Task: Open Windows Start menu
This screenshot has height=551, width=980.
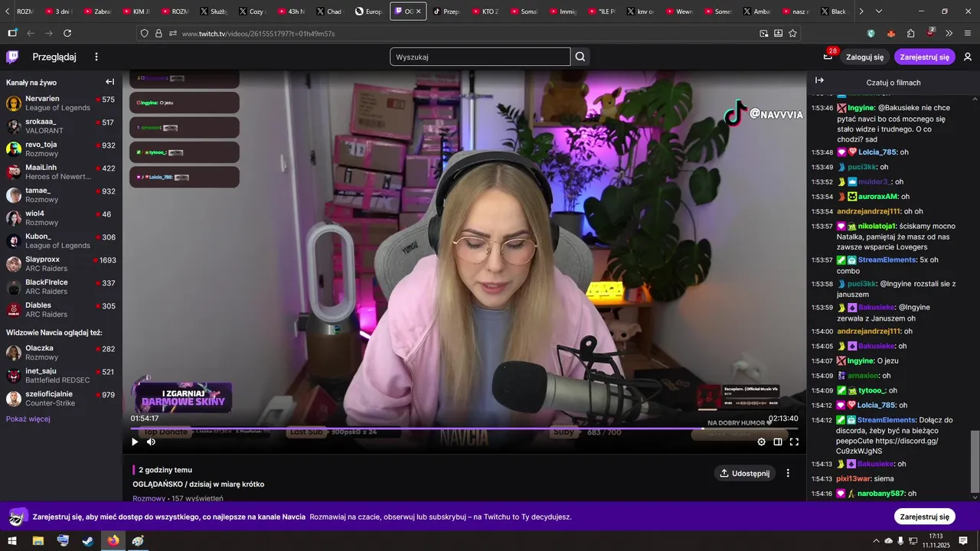Action: tap(12, 541)
